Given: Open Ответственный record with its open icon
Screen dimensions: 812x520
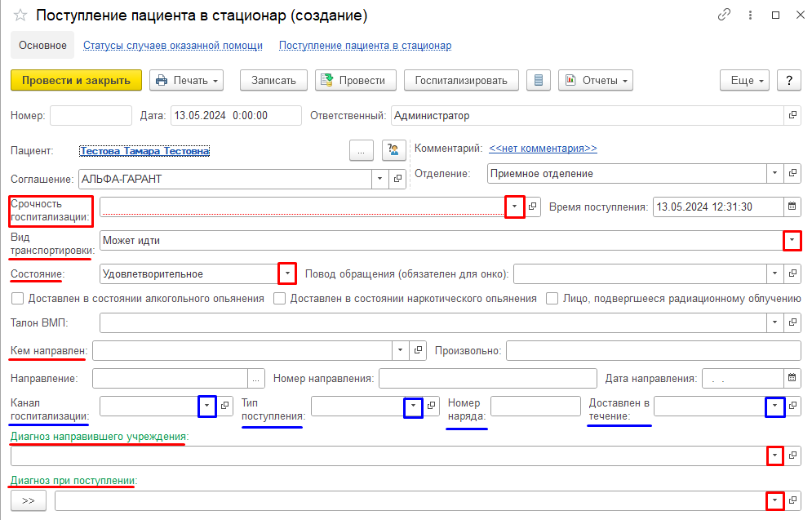Looking at the screenshot, I should tap(792, 115).
